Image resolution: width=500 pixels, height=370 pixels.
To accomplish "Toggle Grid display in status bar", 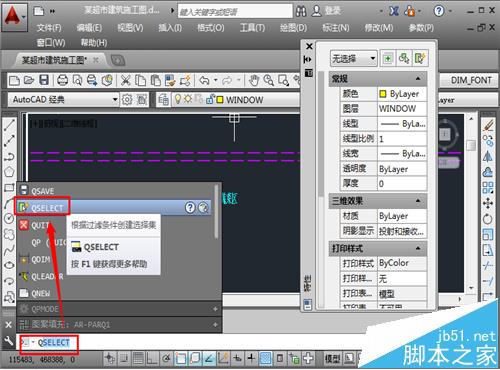I will coord(138,358).
